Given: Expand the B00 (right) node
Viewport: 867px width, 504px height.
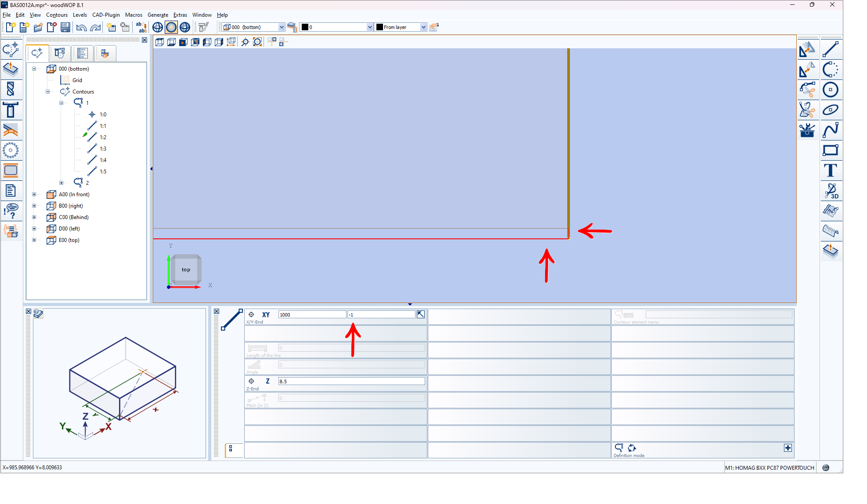Looking at the screenshot, I should 34,206.
